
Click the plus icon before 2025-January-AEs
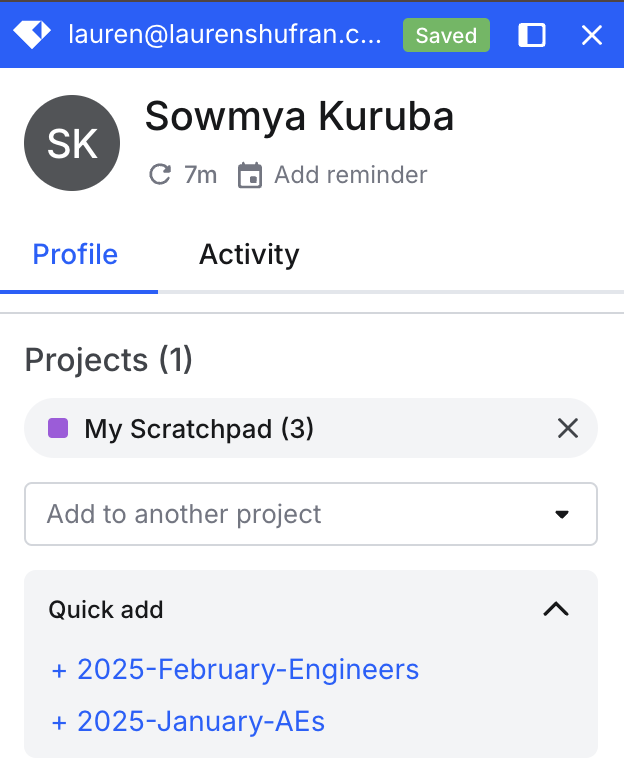click(x=59, y=722)
